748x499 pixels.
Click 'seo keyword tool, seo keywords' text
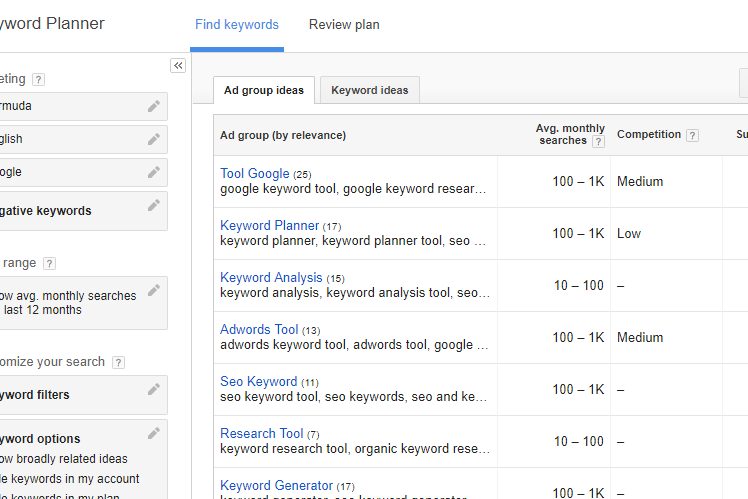[x=312, y=397]
